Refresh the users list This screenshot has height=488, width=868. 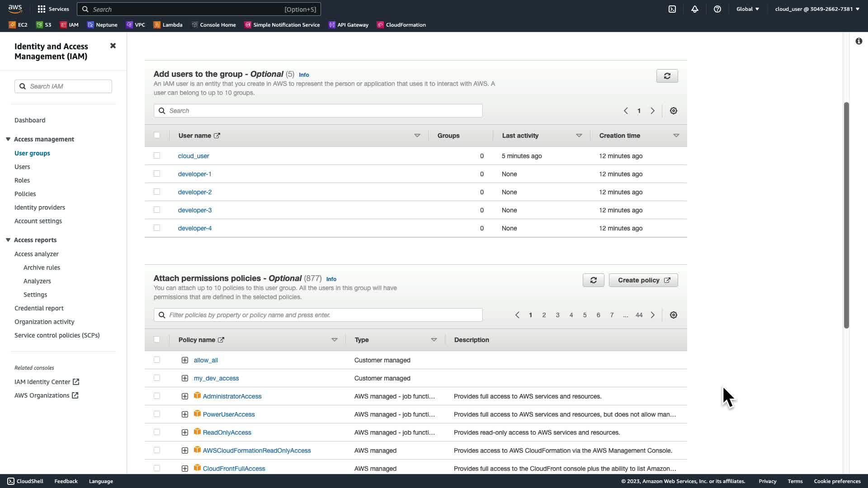click(667, 76)
